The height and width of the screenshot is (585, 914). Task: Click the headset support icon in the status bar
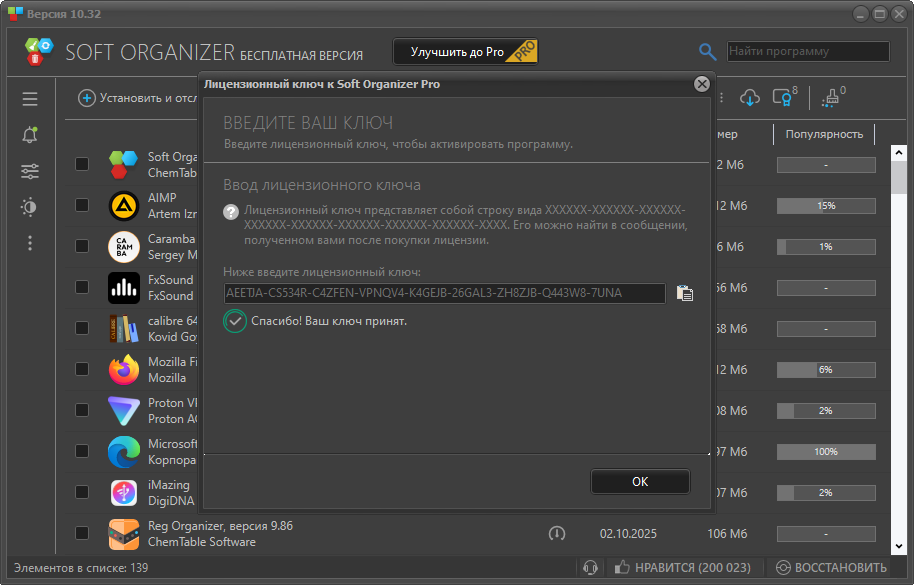(x=590, y=567)
